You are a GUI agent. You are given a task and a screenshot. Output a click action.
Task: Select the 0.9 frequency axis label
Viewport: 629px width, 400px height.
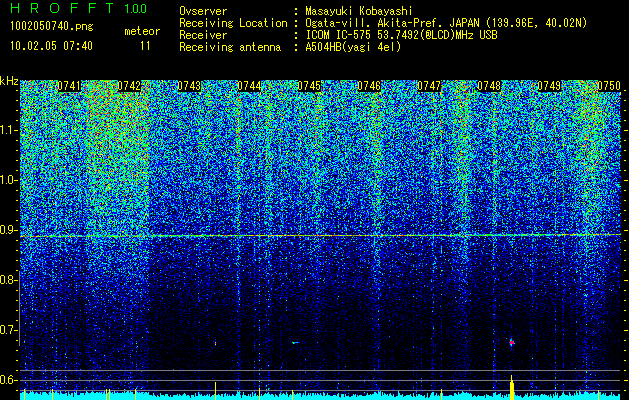tap(8, 230)
